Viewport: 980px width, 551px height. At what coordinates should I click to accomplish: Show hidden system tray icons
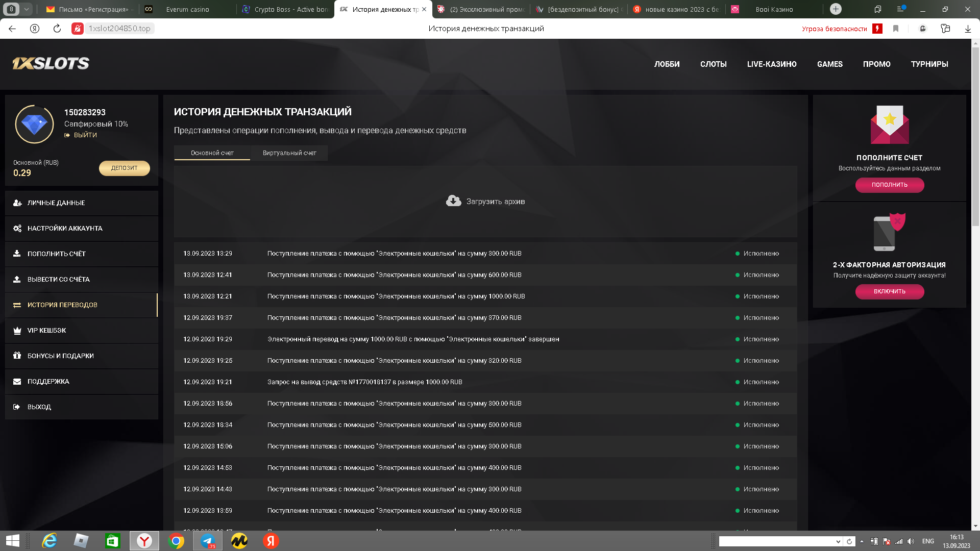click(862, 541)
